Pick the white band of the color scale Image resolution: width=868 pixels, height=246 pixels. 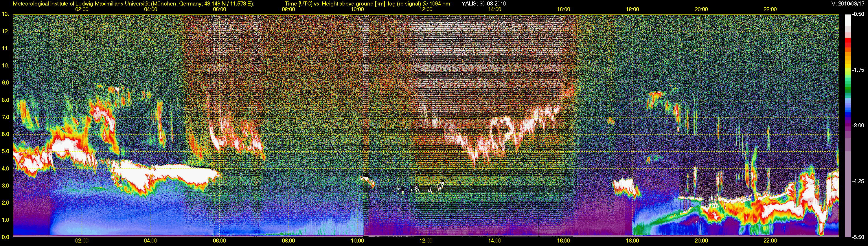(x=848, y=20)
